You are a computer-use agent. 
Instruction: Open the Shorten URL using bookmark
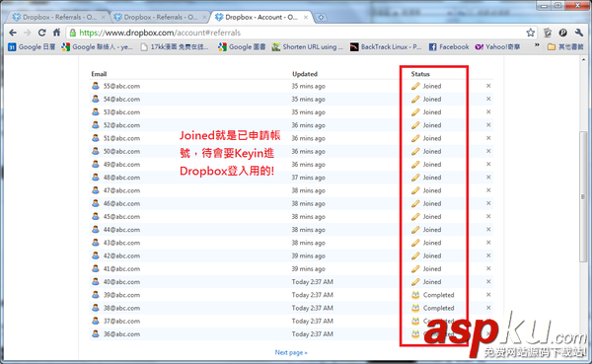click(x=308, y=46)
